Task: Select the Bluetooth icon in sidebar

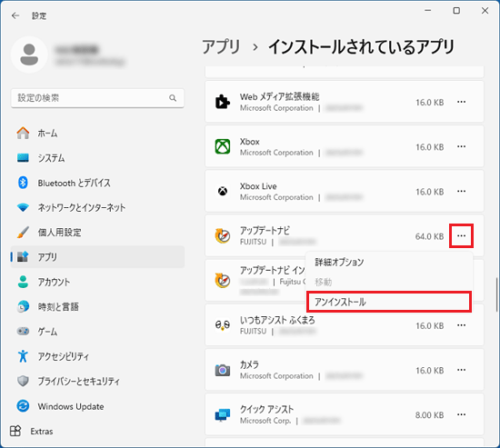Action: pos(23,183)
